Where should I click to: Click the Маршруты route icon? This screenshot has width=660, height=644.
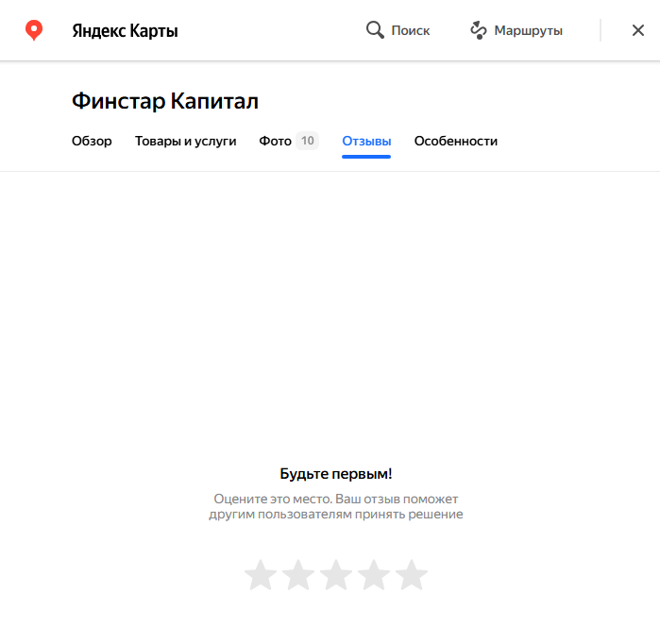478,30
